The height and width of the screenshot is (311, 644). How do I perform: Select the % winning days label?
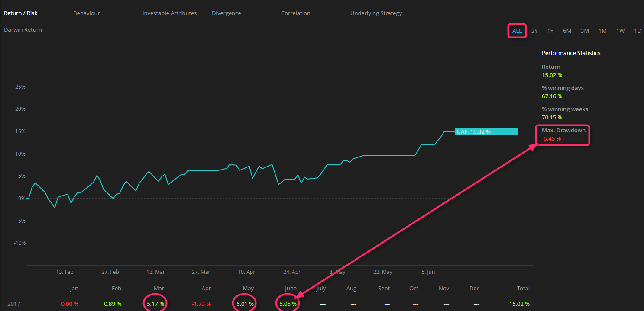pyautogui.click(x=563, y=88)
